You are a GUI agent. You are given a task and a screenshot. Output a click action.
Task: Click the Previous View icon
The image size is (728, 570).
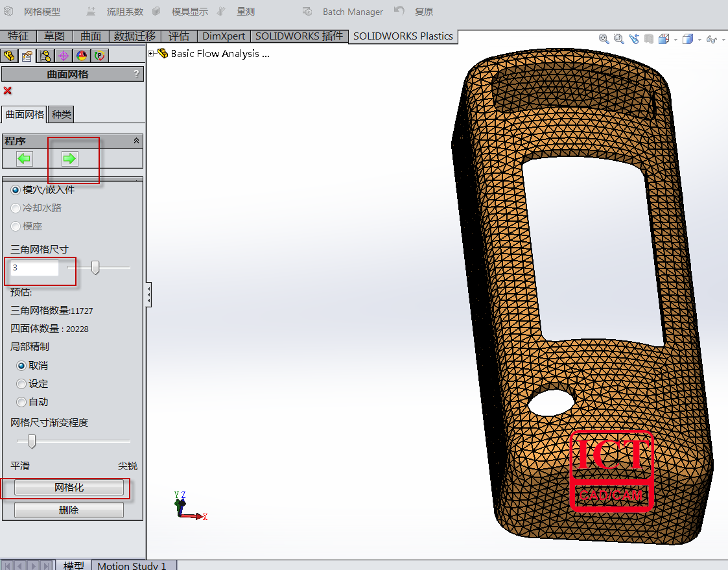coord(634,39)
